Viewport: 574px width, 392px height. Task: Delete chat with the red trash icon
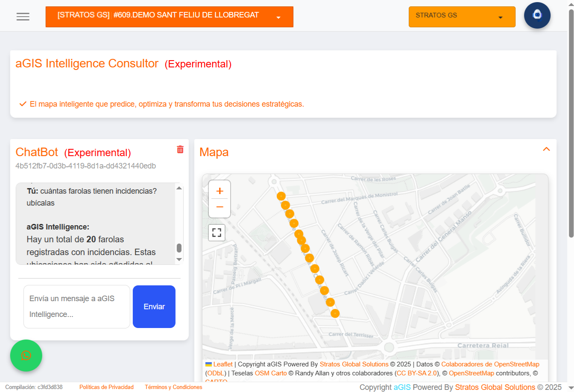(180, 149)
